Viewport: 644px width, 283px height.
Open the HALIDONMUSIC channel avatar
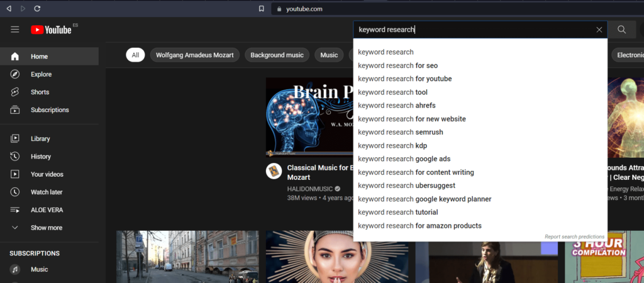[x=274, y=171]
